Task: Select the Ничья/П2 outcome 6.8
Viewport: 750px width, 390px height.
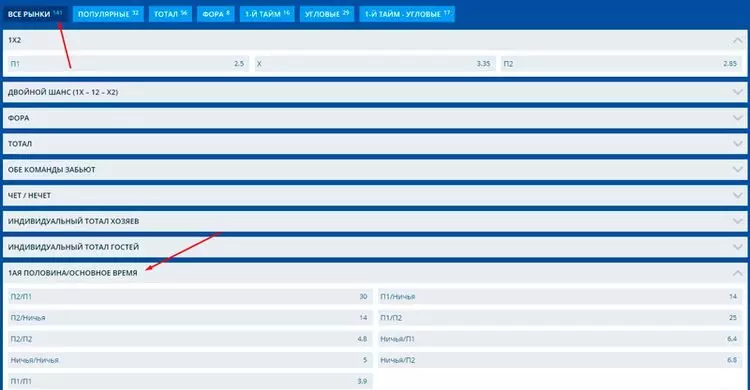Action: pyautogui.click(x=560, y=360)
